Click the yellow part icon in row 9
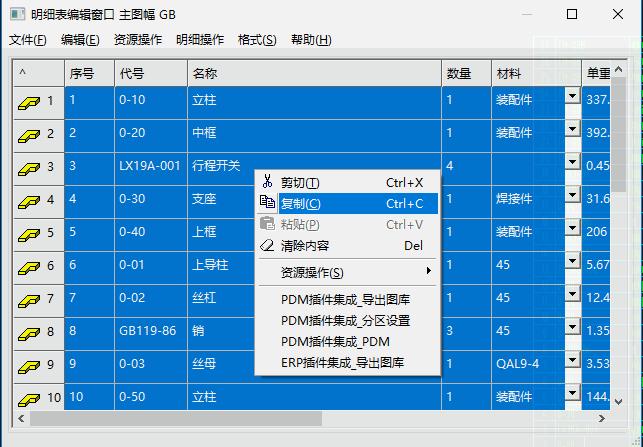 [29, 367]
